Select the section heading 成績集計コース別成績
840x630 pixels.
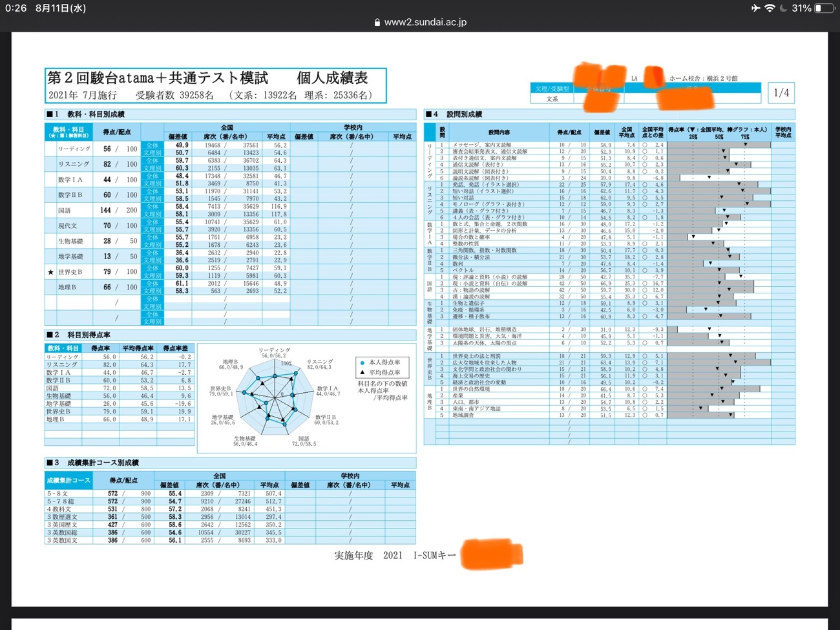tap(103, 463)
